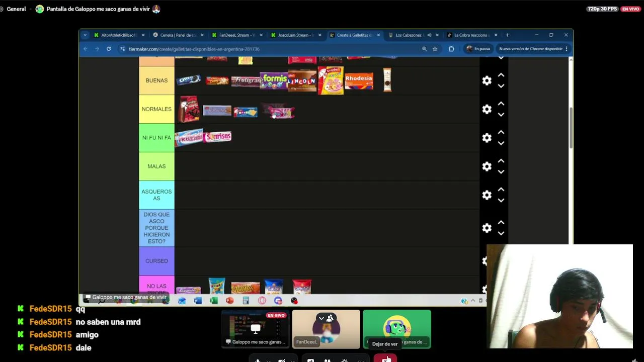
Task: Click the BUENAS tier label
Action: tap(156, 80)
